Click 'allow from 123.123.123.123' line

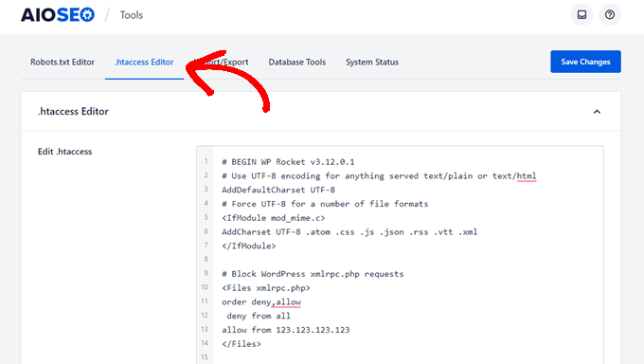pyautogui.click(x=286, y=330)
